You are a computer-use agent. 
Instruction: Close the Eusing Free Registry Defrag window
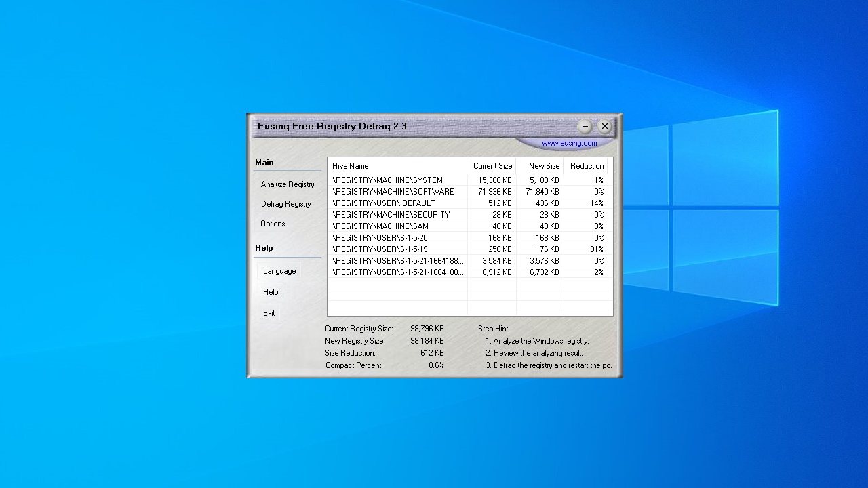(x=605, y=126)
